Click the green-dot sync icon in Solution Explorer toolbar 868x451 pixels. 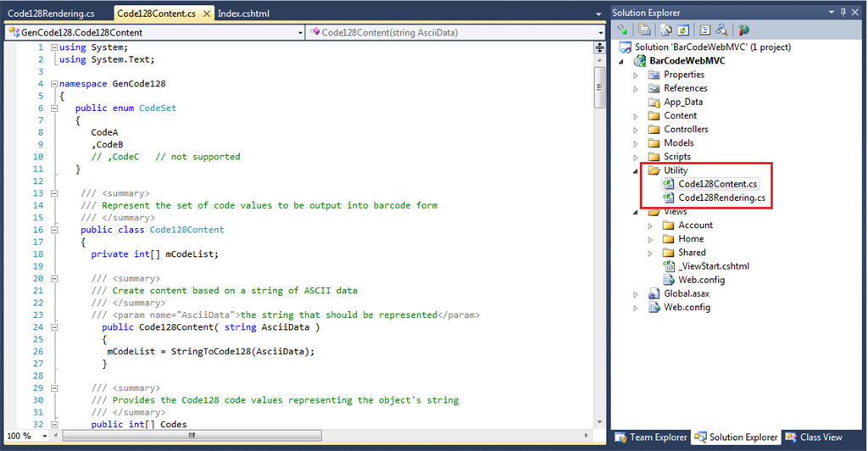[623, 30]
